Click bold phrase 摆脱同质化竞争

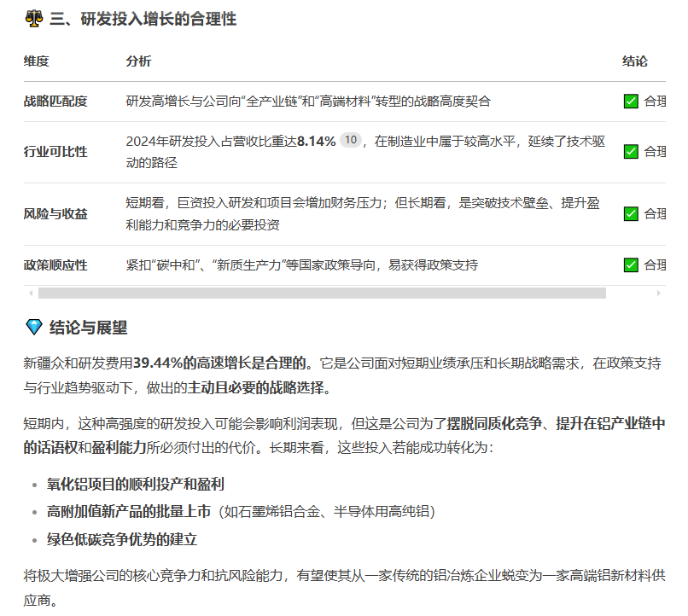click(494, 423)
